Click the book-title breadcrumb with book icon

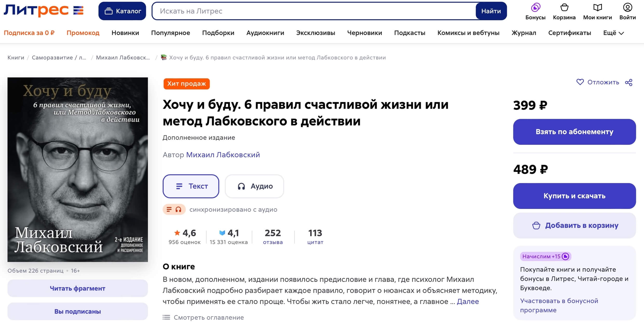[273, 58]
